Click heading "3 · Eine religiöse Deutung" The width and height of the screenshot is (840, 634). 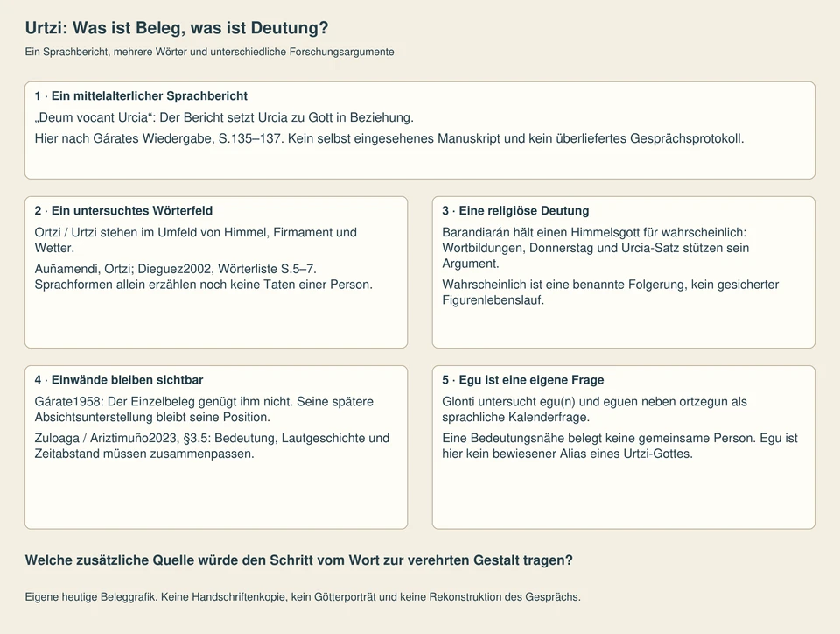[515, 211]
